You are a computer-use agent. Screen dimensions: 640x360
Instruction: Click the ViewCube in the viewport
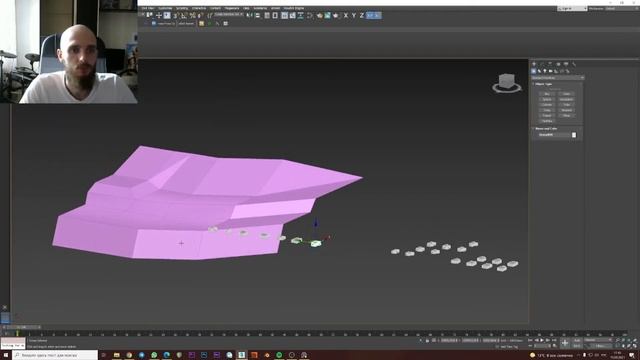tap(507, 83)
